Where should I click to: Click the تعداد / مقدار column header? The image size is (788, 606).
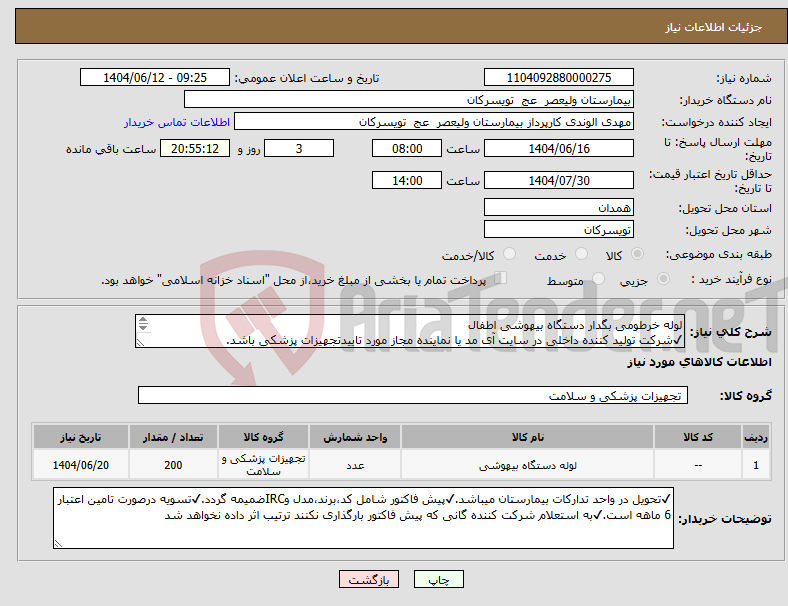pyautogui.click(x=173, y=437)
